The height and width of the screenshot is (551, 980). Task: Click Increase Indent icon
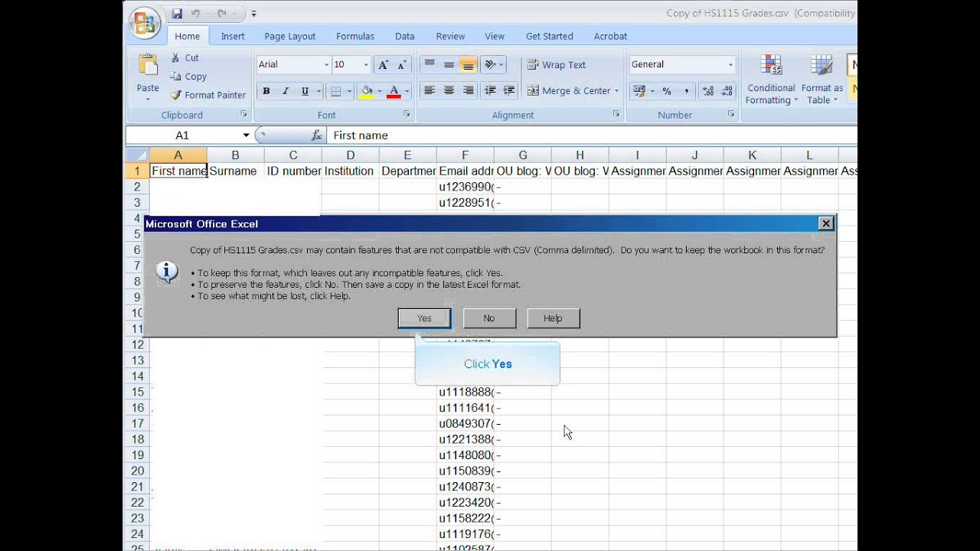tap(509, 90)
